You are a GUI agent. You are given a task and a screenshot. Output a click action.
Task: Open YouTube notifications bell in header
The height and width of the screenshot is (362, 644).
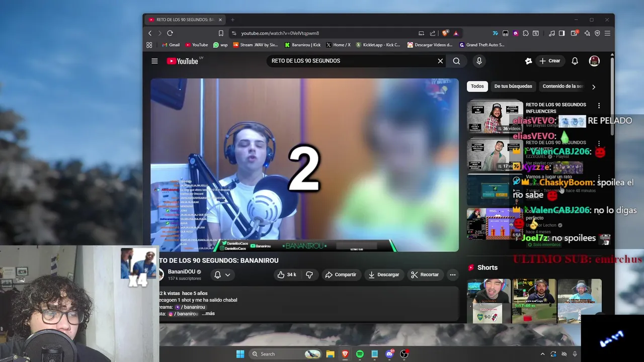(x=575, y=61)
